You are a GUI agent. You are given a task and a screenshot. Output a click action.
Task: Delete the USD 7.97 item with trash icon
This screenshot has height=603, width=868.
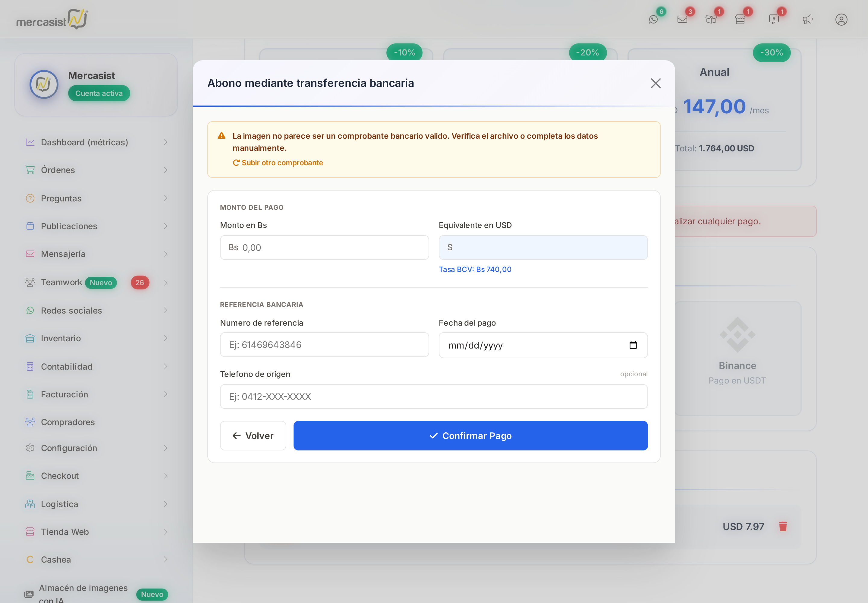click(x=783, y=526)
